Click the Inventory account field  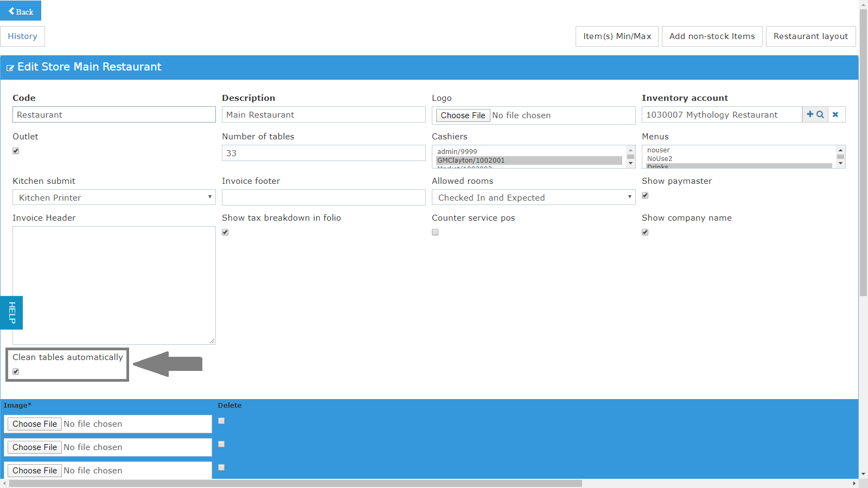click(722, 114)
